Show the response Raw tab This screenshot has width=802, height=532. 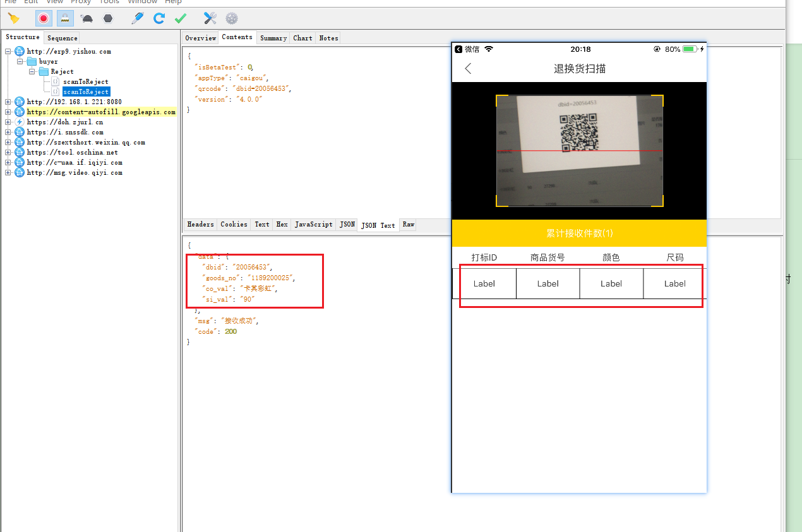pos(409,224)
